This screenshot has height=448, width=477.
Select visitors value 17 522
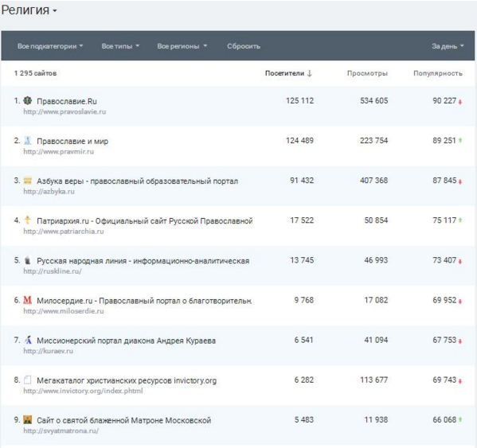click(302, 220)
